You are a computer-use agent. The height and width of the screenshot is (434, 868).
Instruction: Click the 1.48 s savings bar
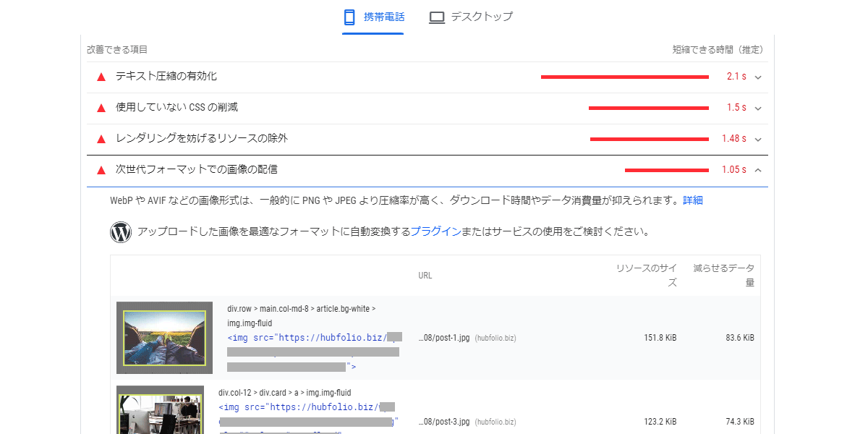(650, 139)
